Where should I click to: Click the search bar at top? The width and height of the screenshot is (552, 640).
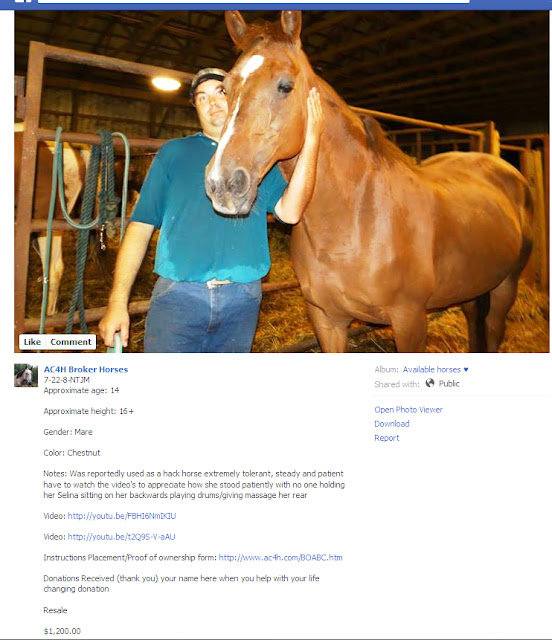coord(253,2)
